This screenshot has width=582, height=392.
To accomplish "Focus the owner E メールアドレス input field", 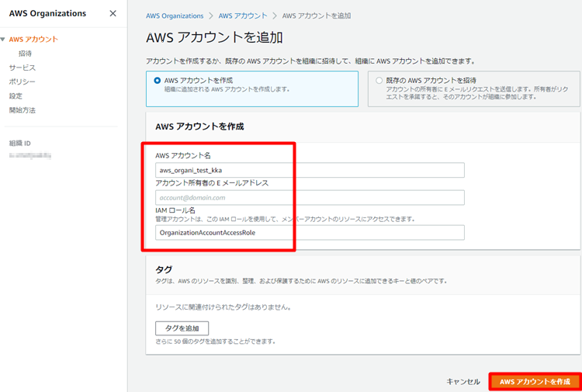I will click(x=310, y=197).
